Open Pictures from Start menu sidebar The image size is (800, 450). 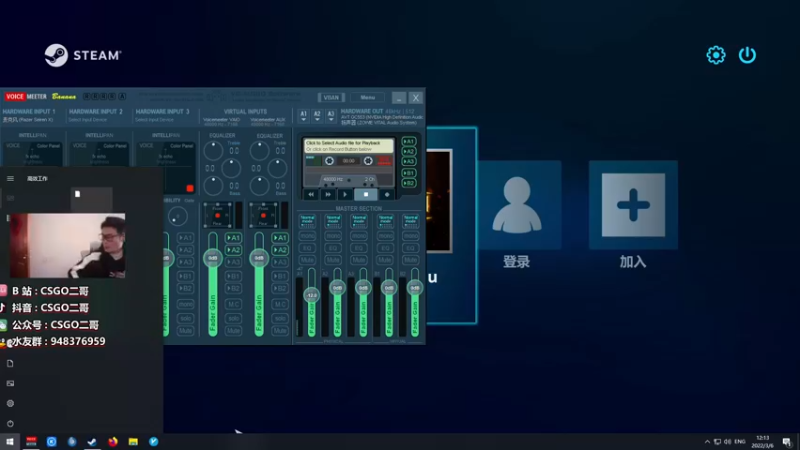tap(10, 384)
